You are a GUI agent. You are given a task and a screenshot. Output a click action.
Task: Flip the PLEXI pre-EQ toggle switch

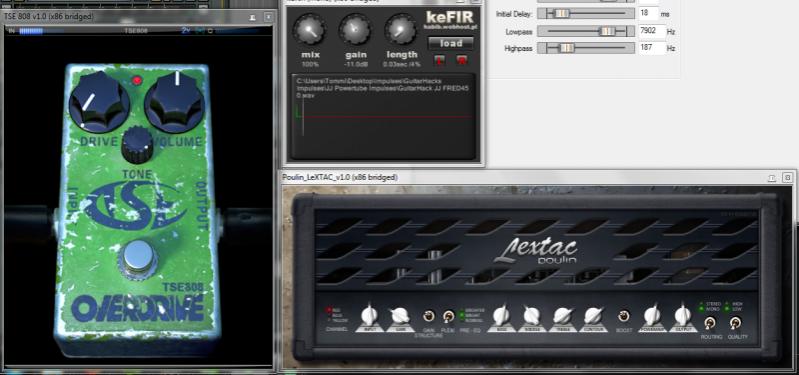[x=448, y=317]
